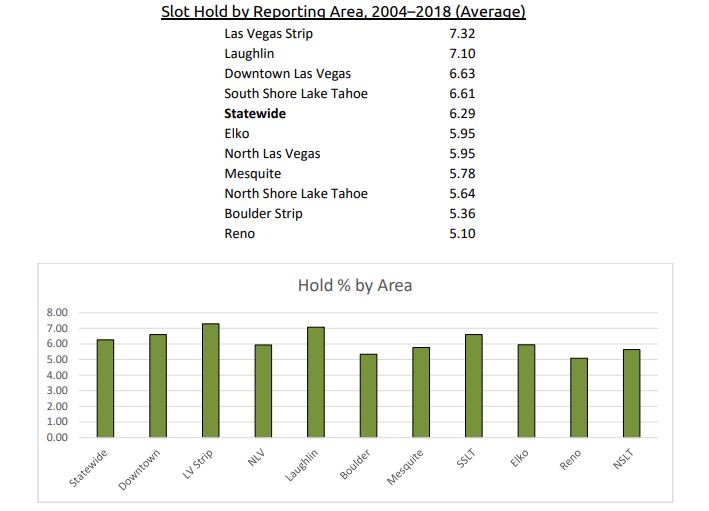Click the 'Boulder' x-axis label
This screenshot has height=511, width=709.
355,464
